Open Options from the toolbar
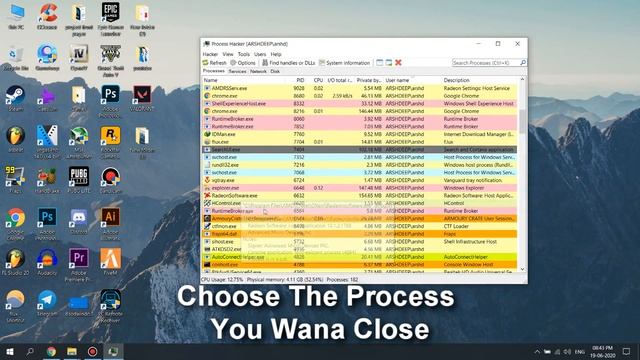640x360 pixels. click(243, 63)
